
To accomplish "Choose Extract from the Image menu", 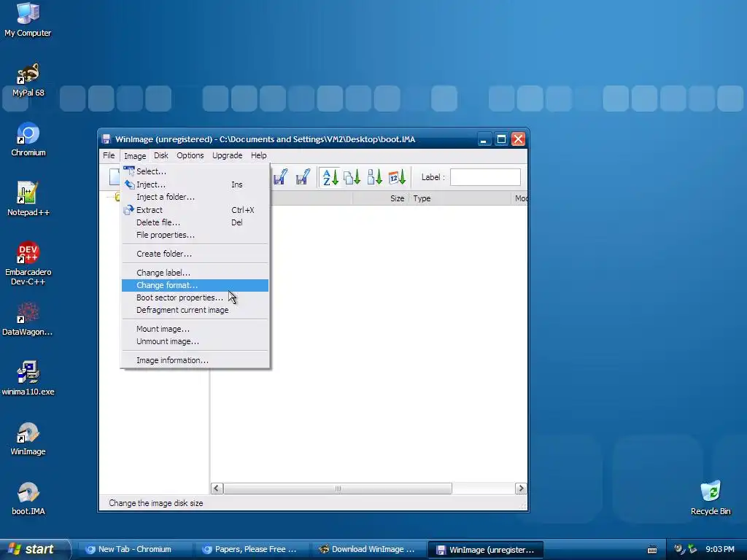I will tap(195, 210).
